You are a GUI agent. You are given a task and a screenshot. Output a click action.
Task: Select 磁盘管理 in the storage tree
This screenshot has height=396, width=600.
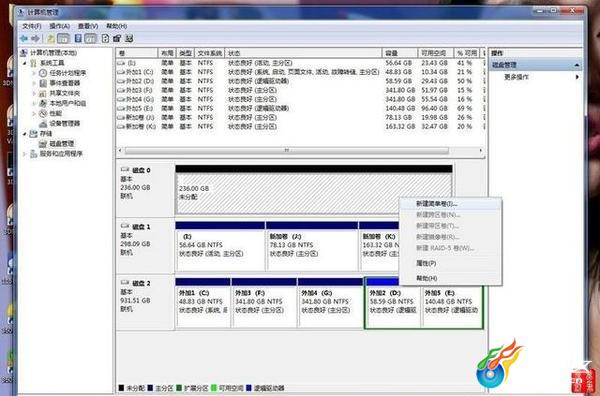[62, 144]
